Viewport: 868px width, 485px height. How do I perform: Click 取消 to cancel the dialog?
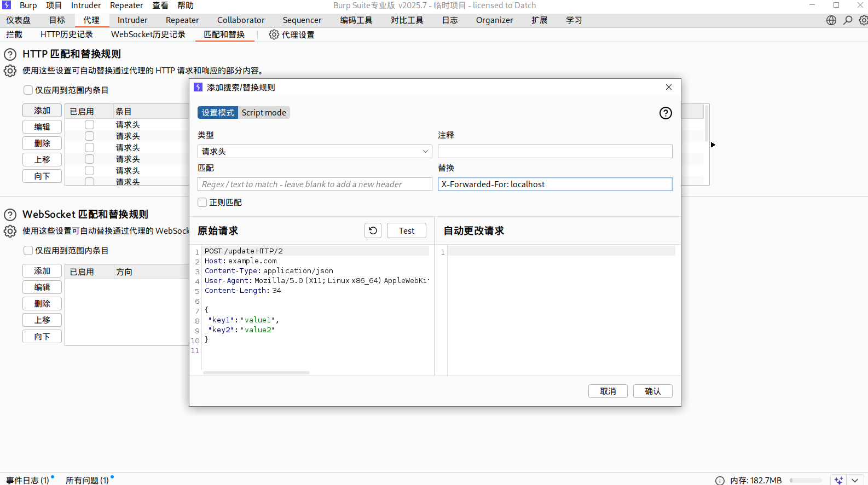[x=608, y=391]
